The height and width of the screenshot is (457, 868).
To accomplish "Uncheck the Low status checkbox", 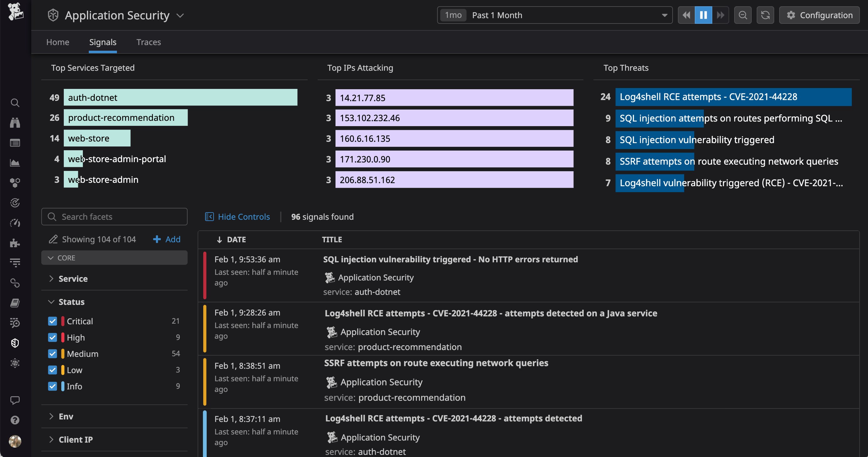I will tap(53, 370).
